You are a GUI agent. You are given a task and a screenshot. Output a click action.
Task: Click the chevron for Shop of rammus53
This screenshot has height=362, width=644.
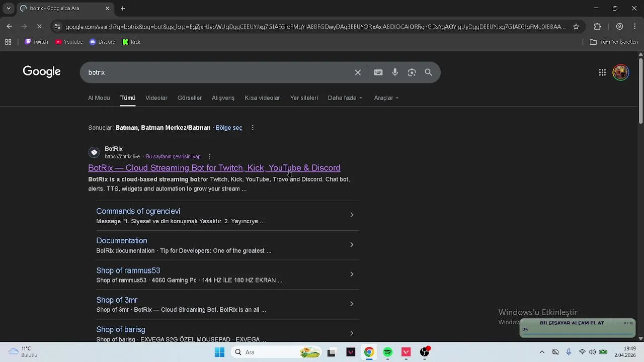(x=352, y=274)
